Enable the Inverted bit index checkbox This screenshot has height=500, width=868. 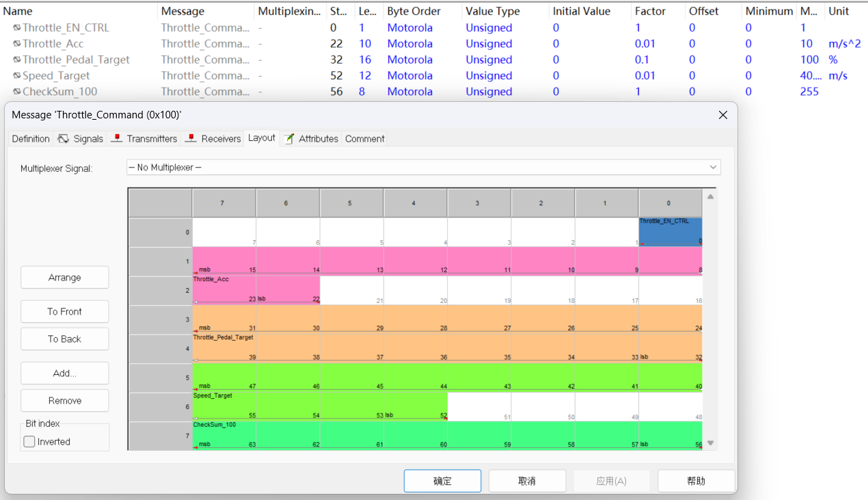29,442
